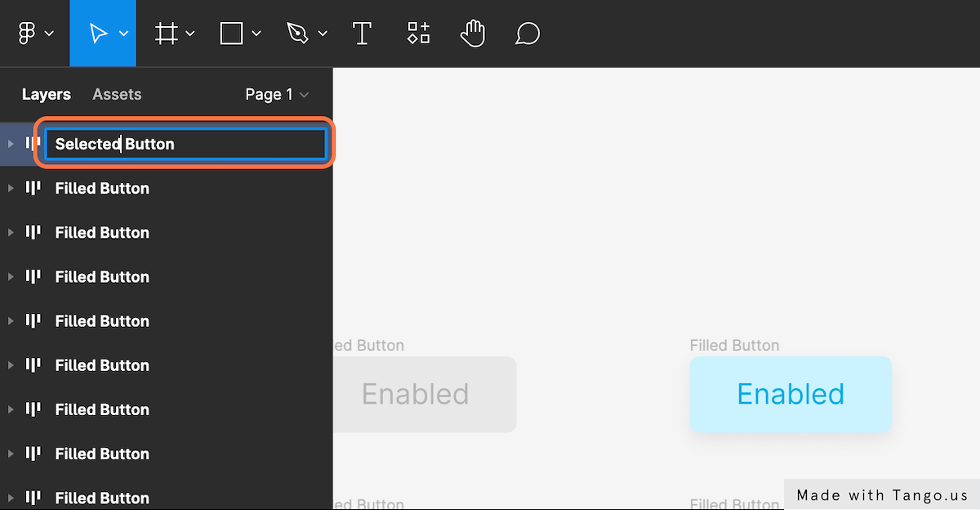This screenshot has height=510, width=980.
Task: Select the Hand tool
Action: (x=473, y=34)
